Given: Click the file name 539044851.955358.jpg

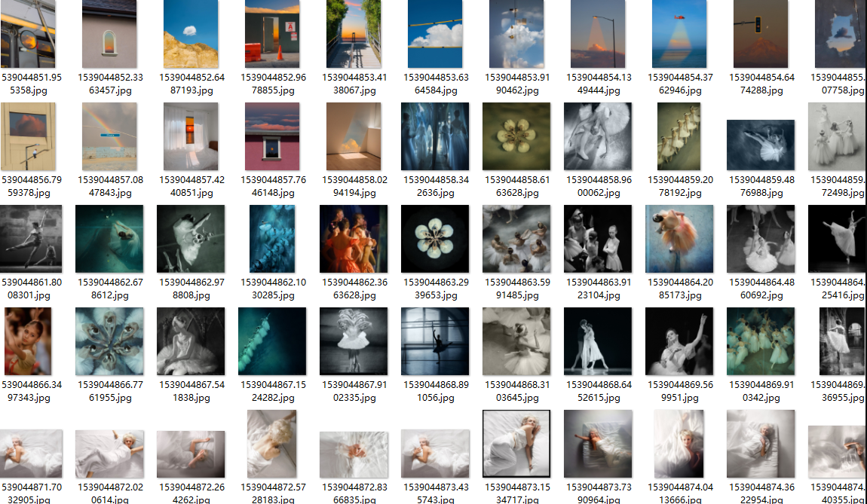Looking at the screenshot, I should (32, 84).
